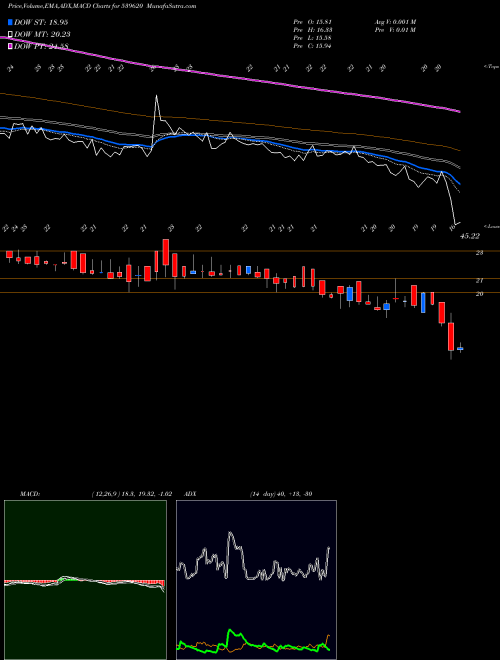Click the 'Avg V: 0.001 M' volume text

point(395,22)
